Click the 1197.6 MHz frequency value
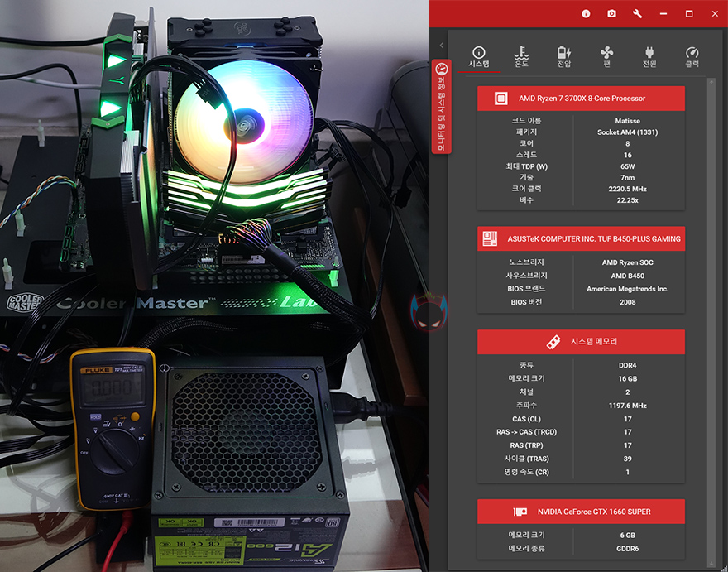Image resolution: width=728 pixels, height=572 pixels. 628,406
